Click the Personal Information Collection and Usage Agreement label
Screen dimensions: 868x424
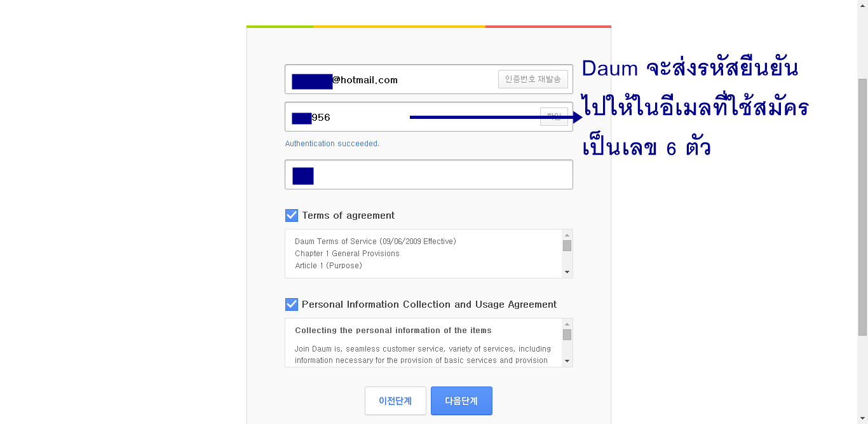[429, 304]
